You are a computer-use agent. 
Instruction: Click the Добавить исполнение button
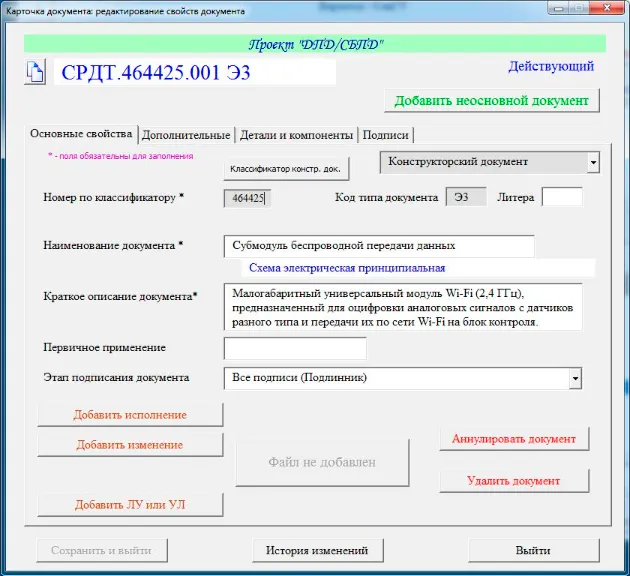click(130, 415)
